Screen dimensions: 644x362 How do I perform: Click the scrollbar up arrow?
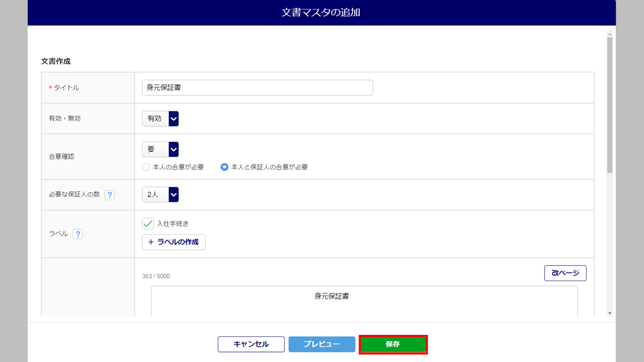coord(610,33)
